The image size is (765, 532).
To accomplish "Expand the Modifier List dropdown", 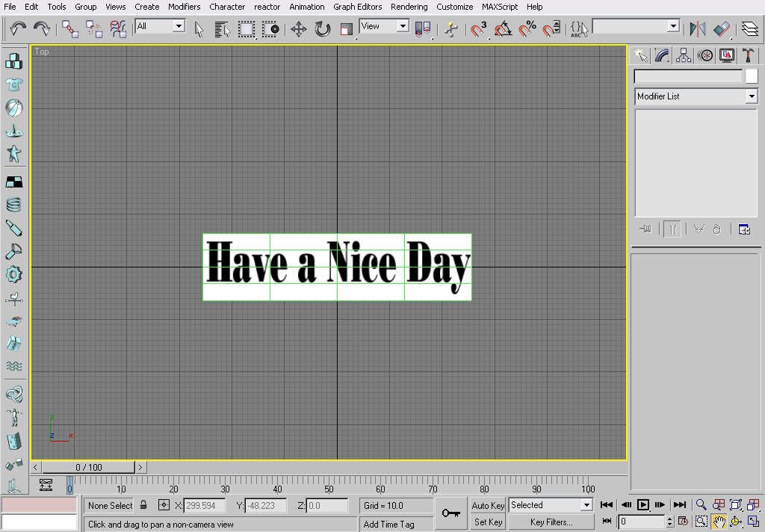I will pyautogui.click(x=696, y=96).
